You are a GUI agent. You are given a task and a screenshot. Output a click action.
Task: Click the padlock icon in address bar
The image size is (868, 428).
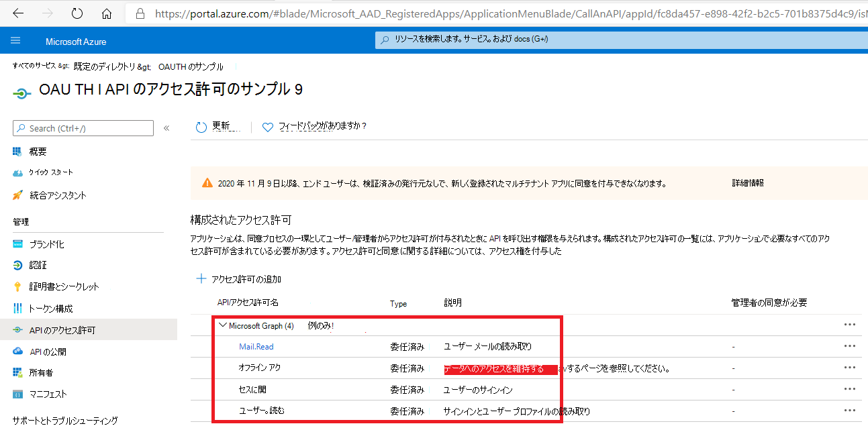(140, 13)
